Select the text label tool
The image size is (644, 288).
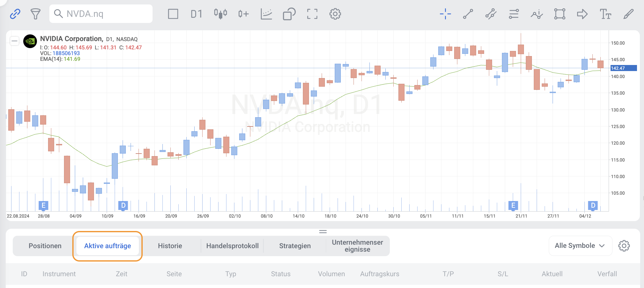pyautogui.click(x=605, y=14)
